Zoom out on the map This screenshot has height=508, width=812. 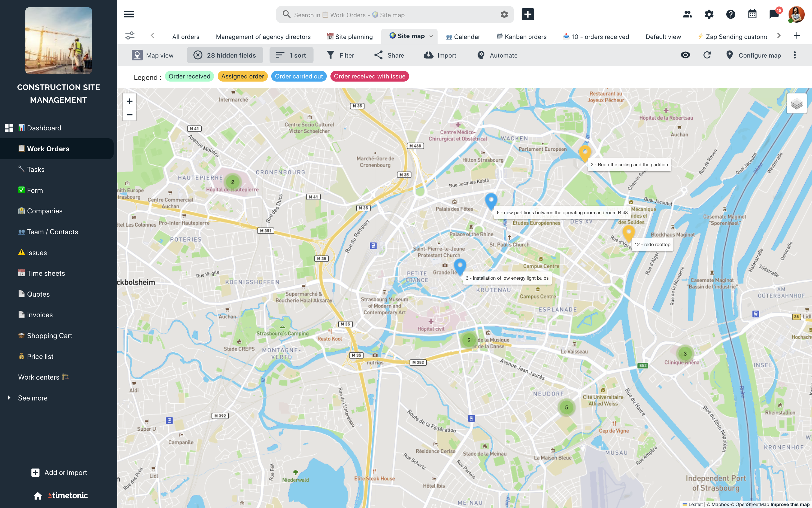[129, 115]
